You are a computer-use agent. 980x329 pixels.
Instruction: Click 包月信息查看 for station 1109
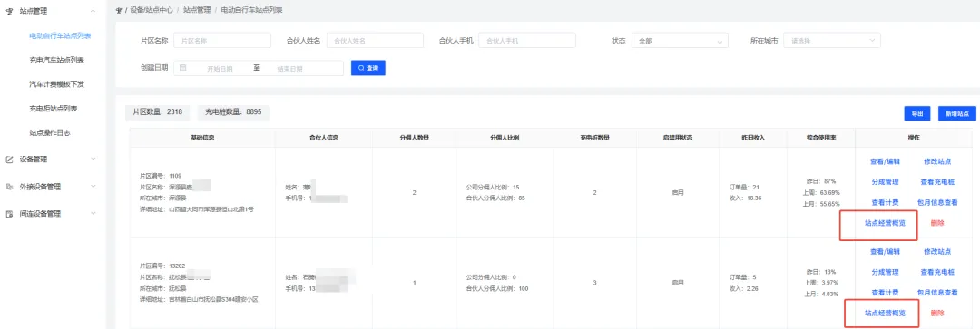936,203
